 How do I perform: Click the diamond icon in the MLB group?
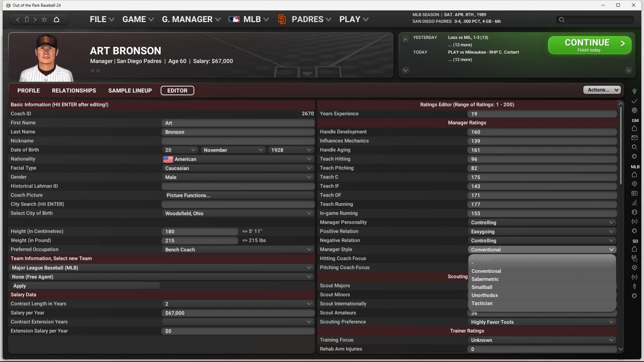pos(634,184)
